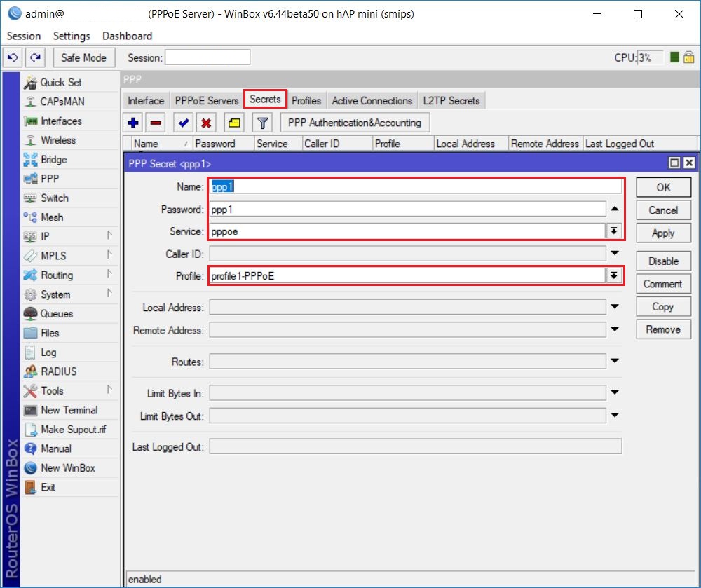The width and height of the screenshot is (701, 588).
Task: Click the OK button
Action: tap(663, 188)
